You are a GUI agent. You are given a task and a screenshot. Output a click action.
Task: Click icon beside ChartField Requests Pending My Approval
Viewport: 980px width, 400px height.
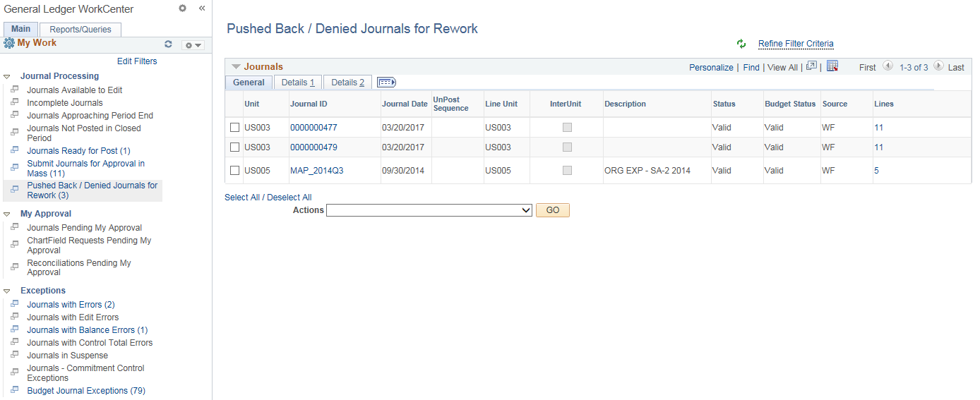click(15, 244)
